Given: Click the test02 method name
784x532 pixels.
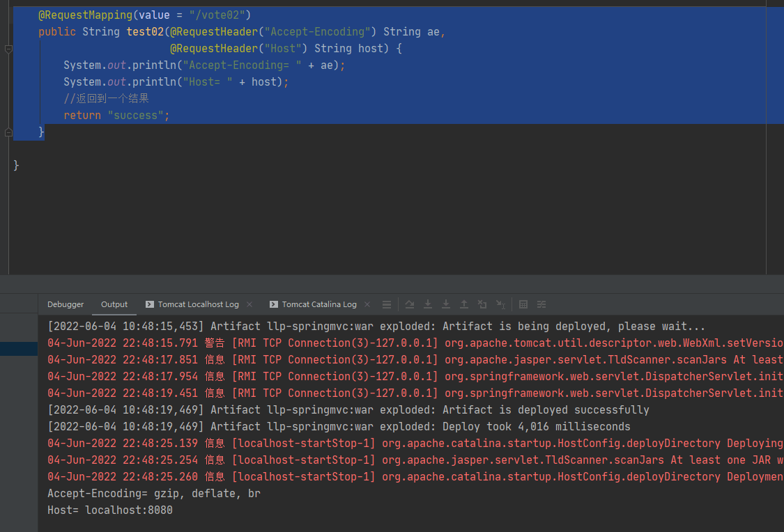Looking at the screenshot, I should click(x=145, y=32).
